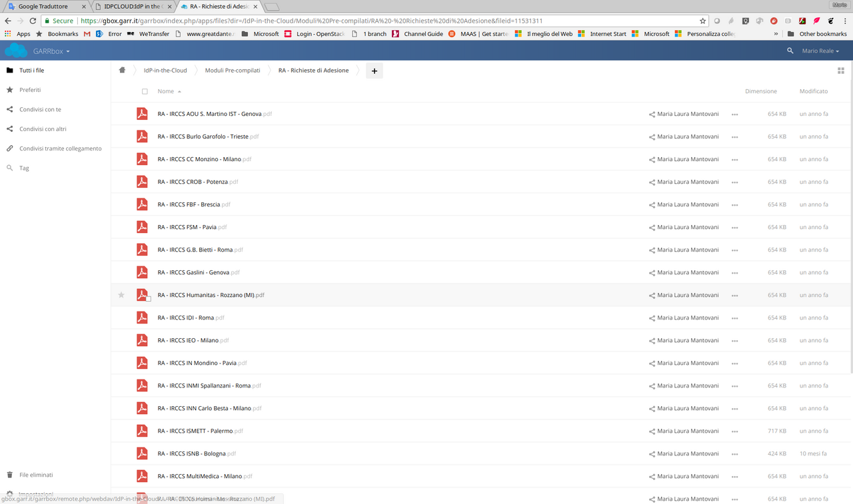Image resolution: width=853 pixels, height=504 pixels.
Task: Switch to the Google Traduttore browser tab
Action: click(43, 6)
